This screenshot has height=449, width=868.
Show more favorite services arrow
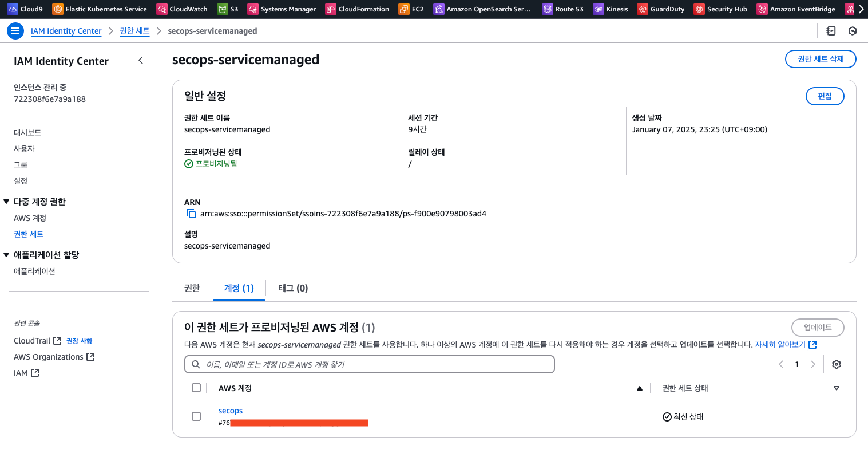tap(861, 9)
